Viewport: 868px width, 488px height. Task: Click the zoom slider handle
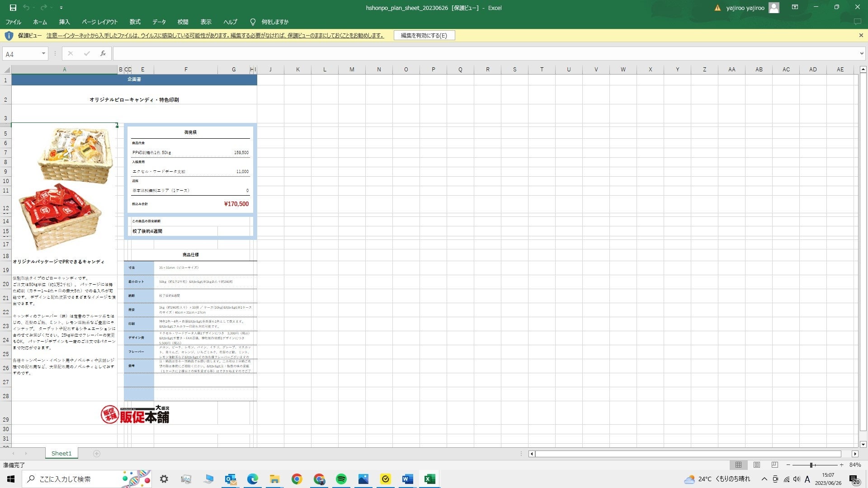coord(811,465)
